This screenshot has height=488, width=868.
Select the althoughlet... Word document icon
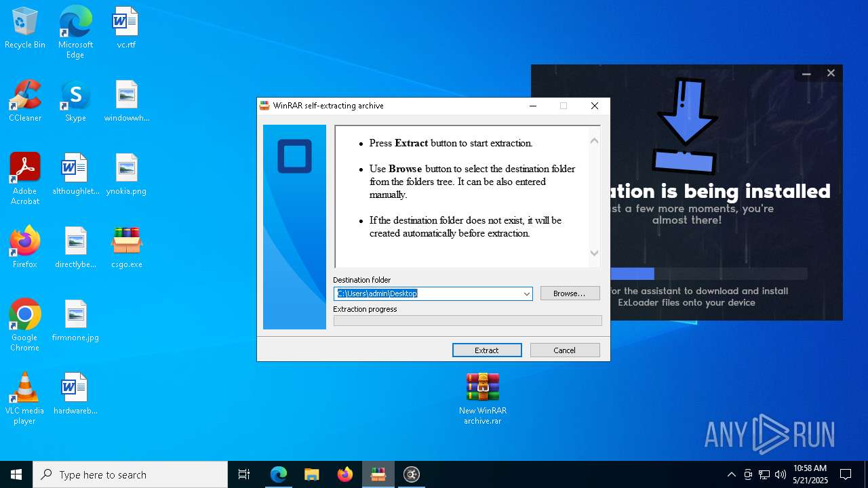(75, 174)
